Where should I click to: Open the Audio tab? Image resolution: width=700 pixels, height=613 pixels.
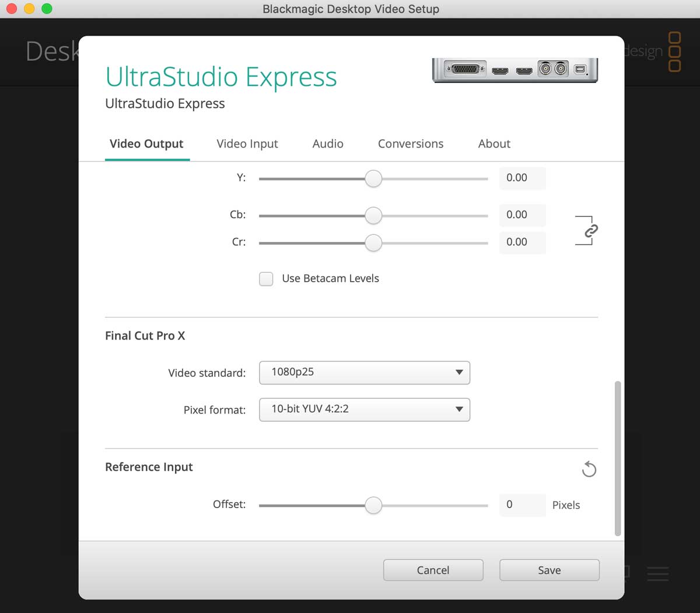(328, 143)
